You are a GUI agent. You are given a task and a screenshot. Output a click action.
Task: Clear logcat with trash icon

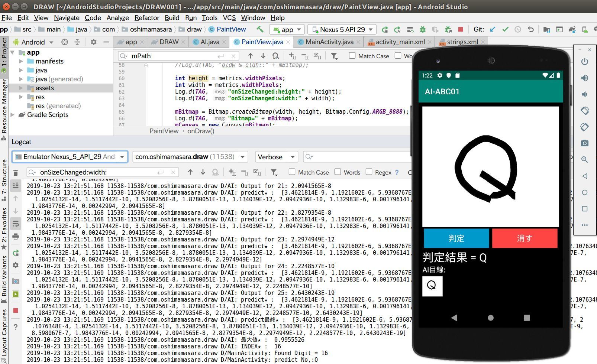(x=16, y=173)
